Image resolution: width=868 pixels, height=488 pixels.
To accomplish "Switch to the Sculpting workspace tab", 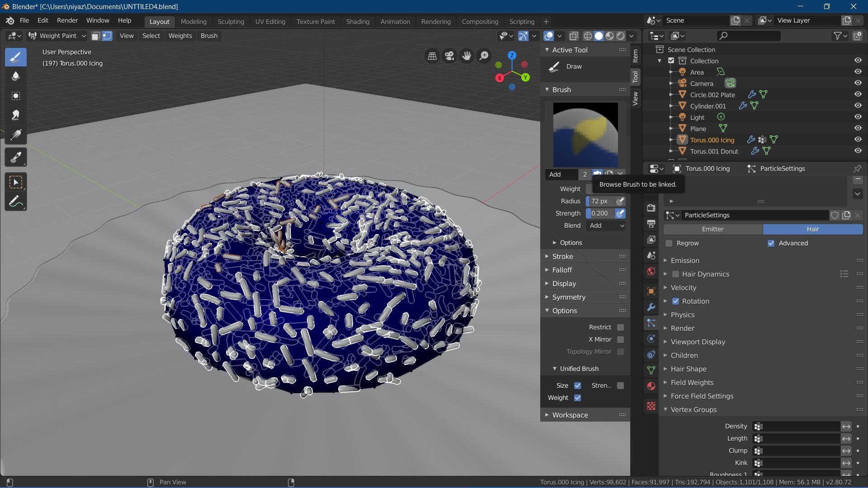I will point(231,21).
